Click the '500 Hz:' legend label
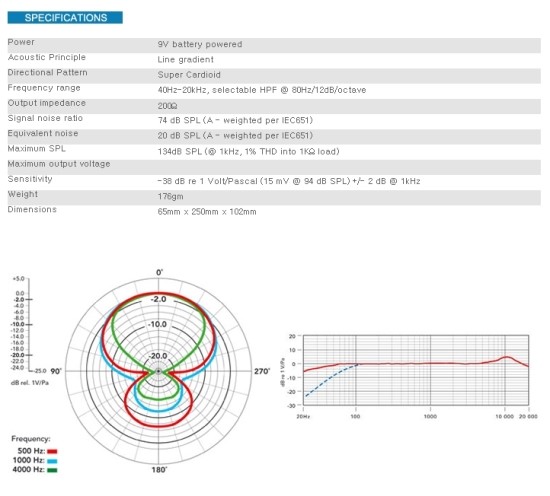The height and width of the screenshot is (496, 550). click(x=31, y=451)
